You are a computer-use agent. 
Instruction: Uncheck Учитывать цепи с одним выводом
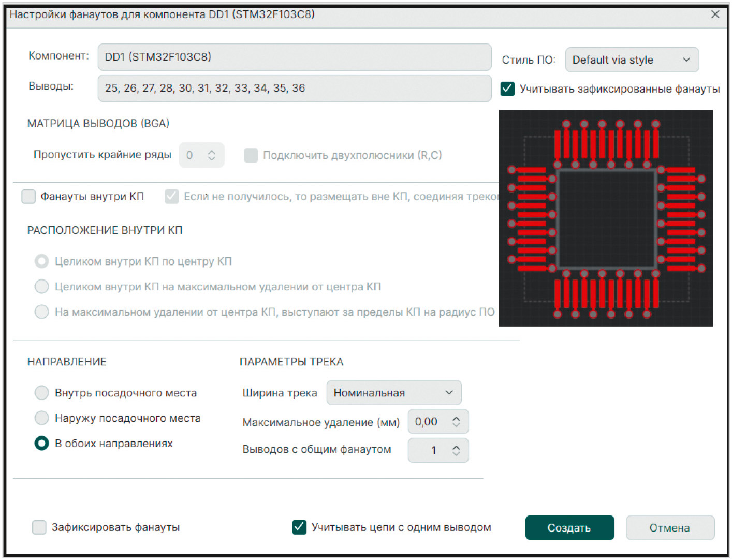[299, 527]
